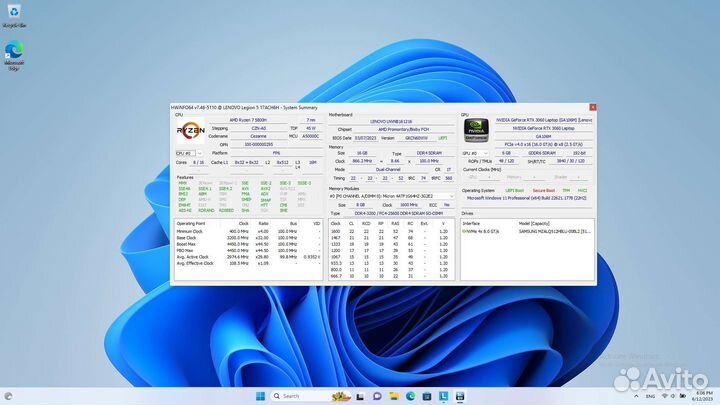
Task: Open File Explorer from the taskbar
Action: click(394, 396)
